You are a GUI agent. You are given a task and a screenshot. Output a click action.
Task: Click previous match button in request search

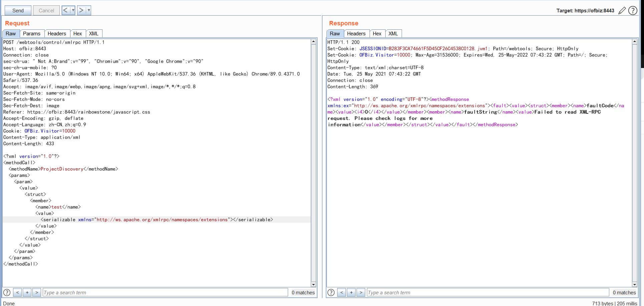coord(17,292)
